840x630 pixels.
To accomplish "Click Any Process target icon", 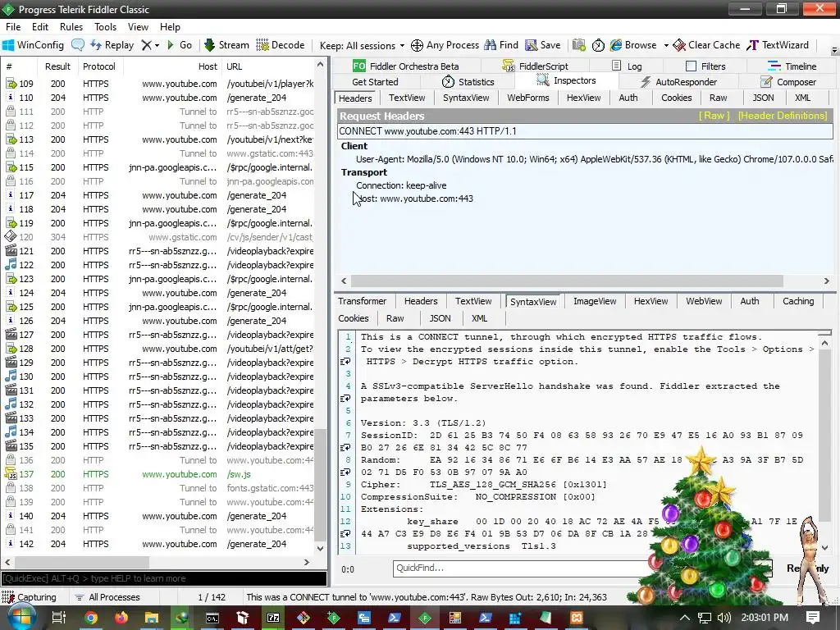I will (444, 45).
